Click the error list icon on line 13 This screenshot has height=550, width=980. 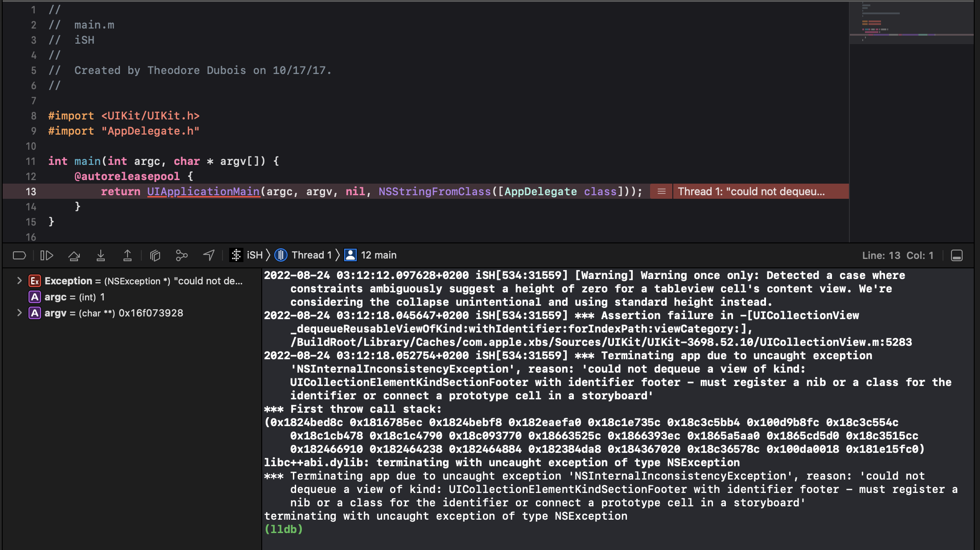[x=662, y=192]
